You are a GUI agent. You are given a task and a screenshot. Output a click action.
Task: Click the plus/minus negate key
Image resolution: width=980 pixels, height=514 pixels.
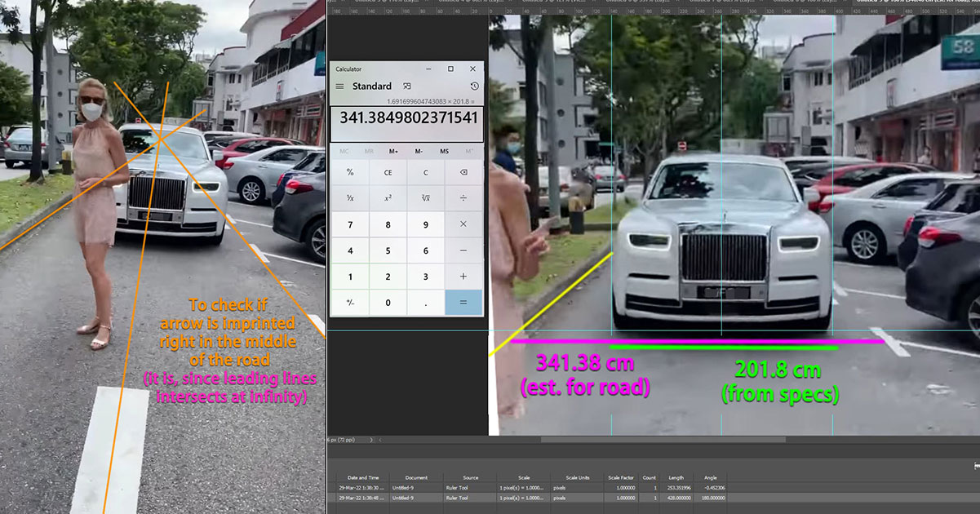pyautogui.click(x=350, y=303)
